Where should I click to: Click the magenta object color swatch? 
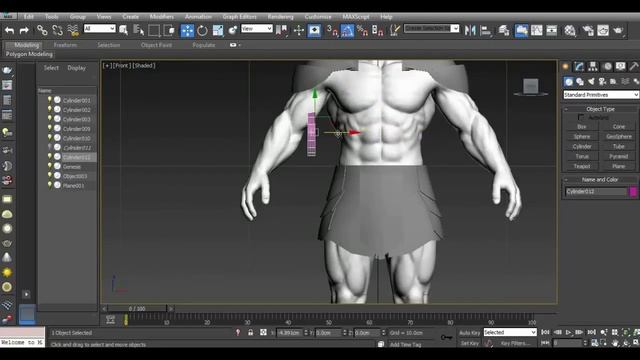click(x=633, y=191)
